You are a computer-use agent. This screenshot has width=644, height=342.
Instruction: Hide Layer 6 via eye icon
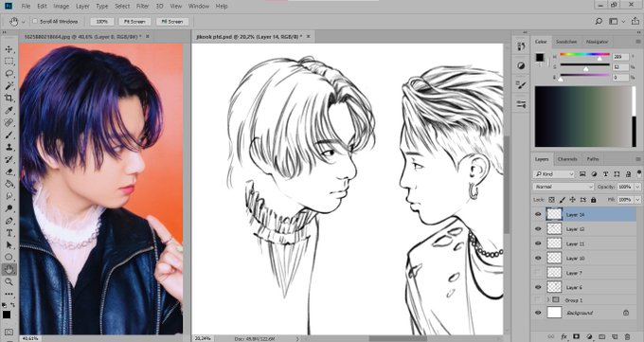coord(538,287)
